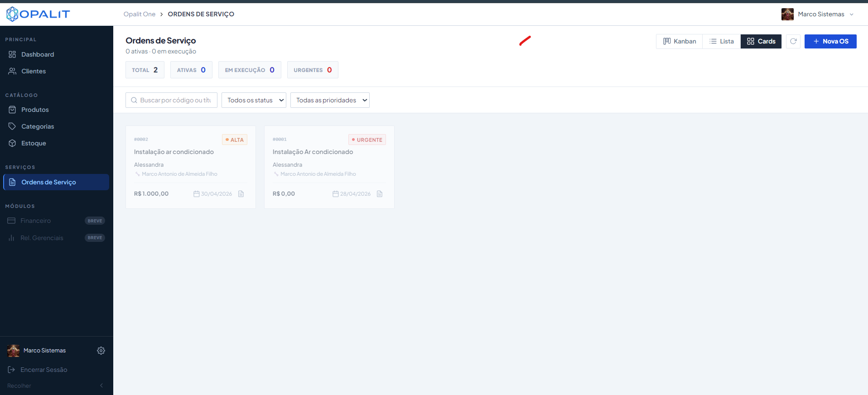This screenshot has width=868, height=395.
Task: Click the document icon on R$ 1.000,00 card
Action: pyautogui.click(x=241, y=194)
